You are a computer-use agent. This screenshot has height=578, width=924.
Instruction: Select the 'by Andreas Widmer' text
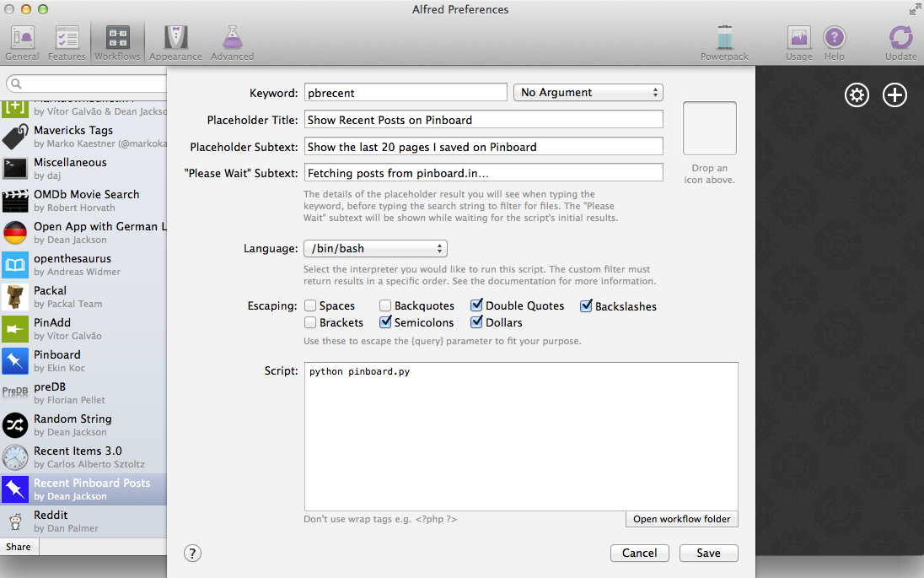coord(77,272)
